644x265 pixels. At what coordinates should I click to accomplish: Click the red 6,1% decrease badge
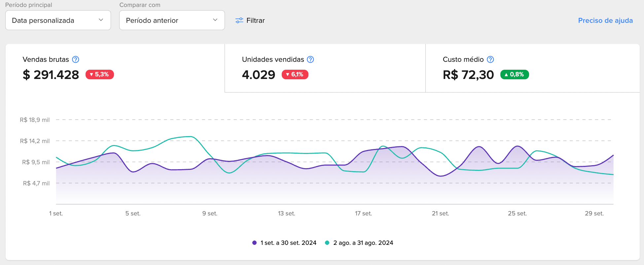click(x=295, y=75)
